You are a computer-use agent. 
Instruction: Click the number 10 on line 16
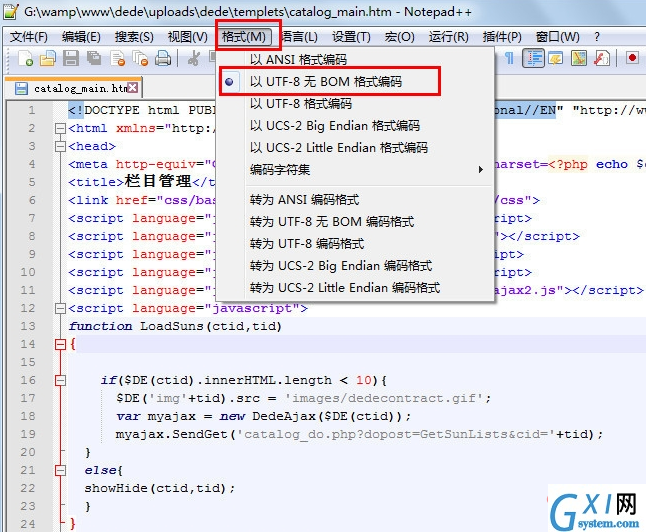click(x=364, y=380)
